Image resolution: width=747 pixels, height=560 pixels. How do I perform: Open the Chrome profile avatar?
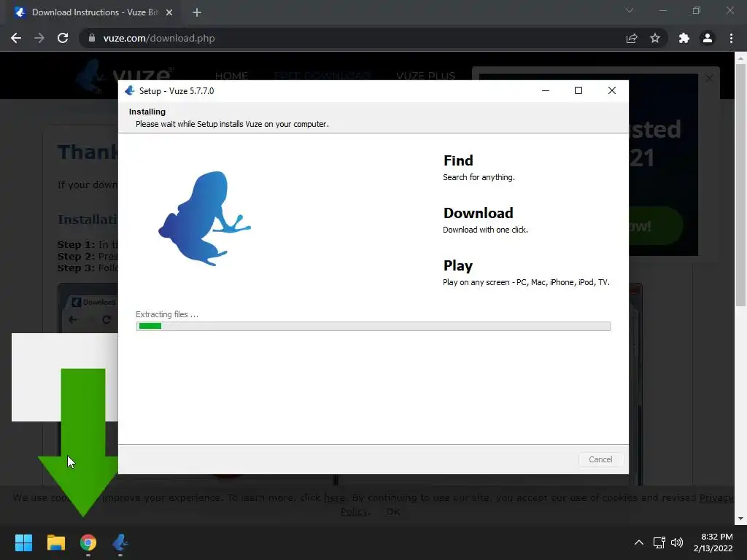pos(708,38)
